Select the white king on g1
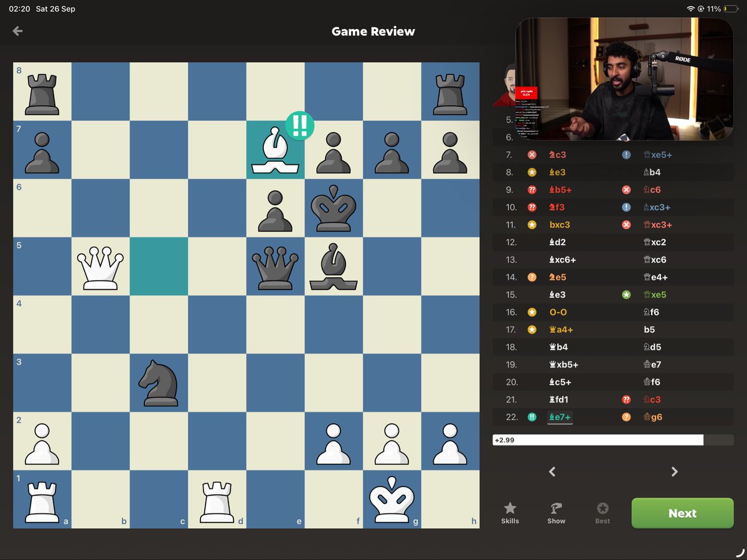This screenshot has height=560, width=747. pos(392,500)
